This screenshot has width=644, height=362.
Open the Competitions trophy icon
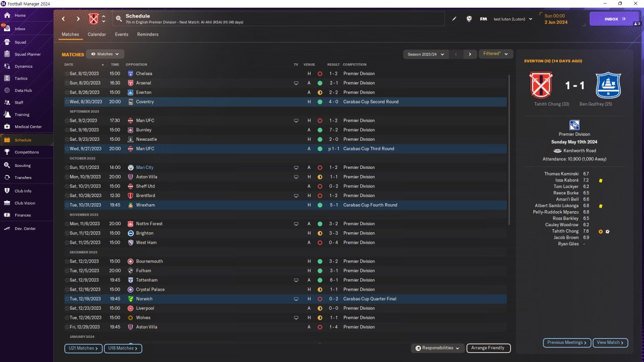click(x=7, y=152)
